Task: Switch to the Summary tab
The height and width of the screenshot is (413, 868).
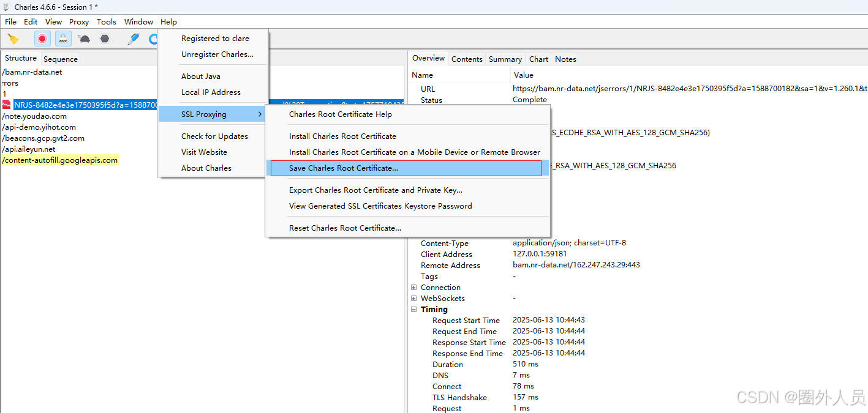Action: click(x=505, y=59)
